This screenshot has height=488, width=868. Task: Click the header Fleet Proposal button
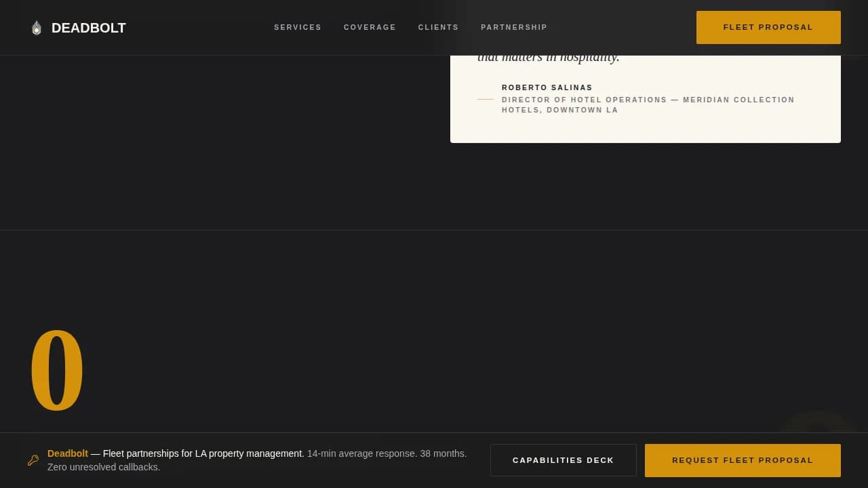[x=768, y=27]
